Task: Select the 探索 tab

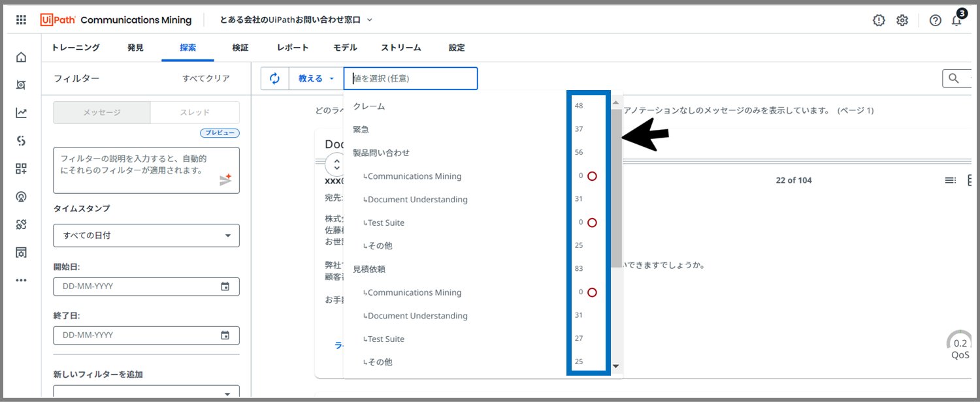Action: 188,48
